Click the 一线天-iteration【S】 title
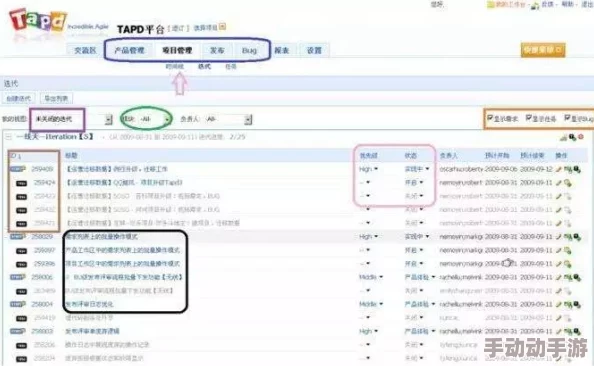Viewport: 594px width, 366px height. coord(55,137)
